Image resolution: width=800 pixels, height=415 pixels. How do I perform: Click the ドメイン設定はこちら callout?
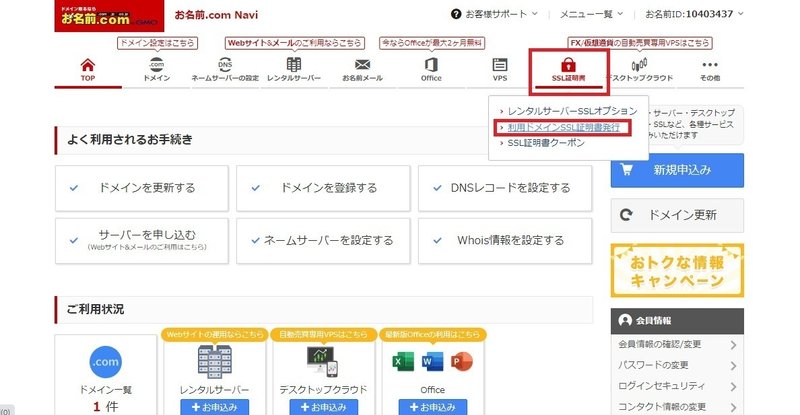(158, 43)
